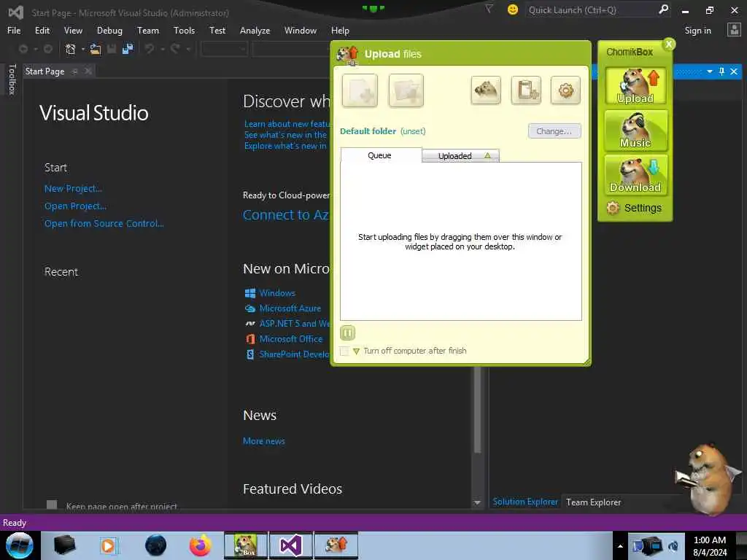This screenshot has height=560, width=747.
Task: Click the Add folder icon in Upload window
Action: click(406, 90)
